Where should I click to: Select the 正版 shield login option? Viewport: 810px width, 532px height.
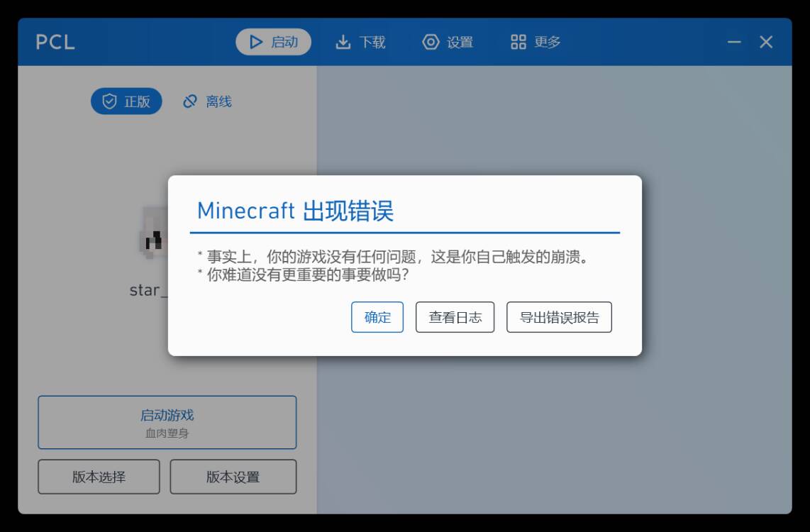pyautogui.click(x=126, y=101)
